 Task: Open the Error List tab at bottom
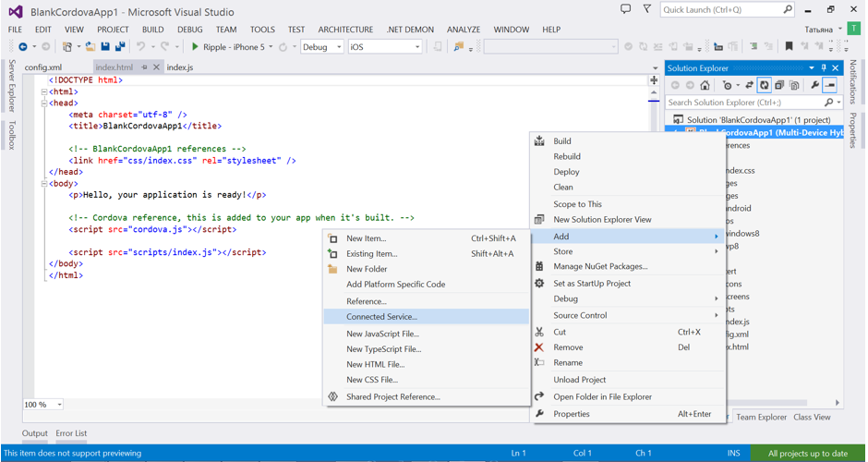pos(71,433)
